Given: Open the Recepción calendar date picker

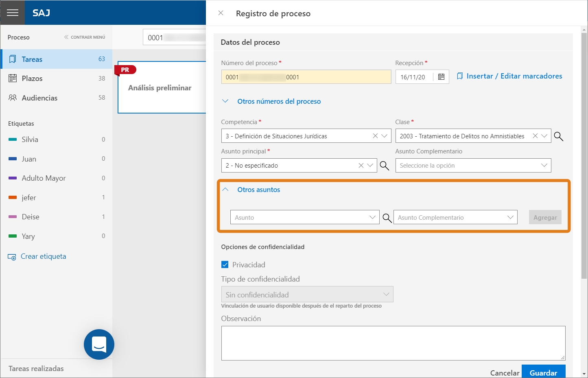Looking at the screenshot, I should tap(441, 77).
